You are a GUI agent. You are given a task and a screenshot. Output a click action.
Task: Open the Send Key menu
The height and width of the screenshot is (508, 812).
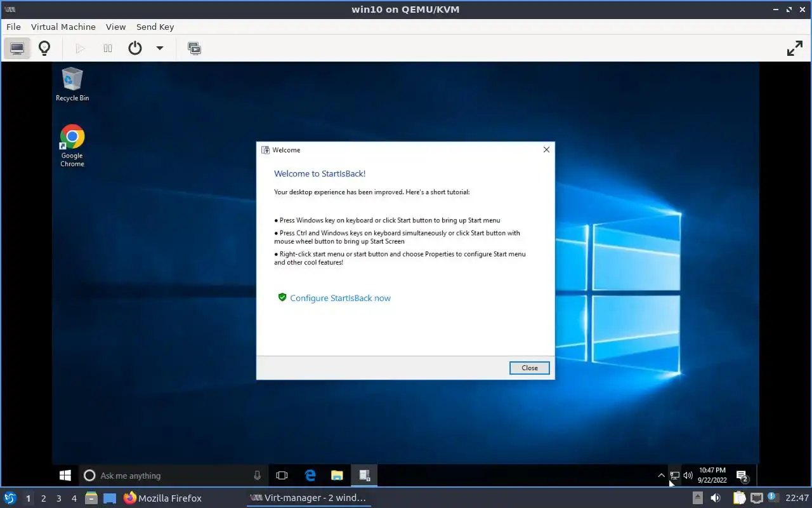click(155, 27)
